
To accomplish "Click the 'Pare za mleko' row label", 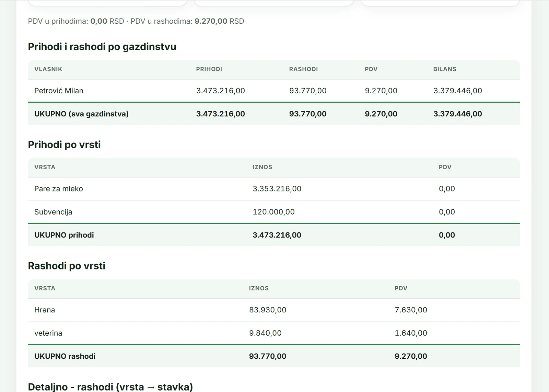I will 59,189.
